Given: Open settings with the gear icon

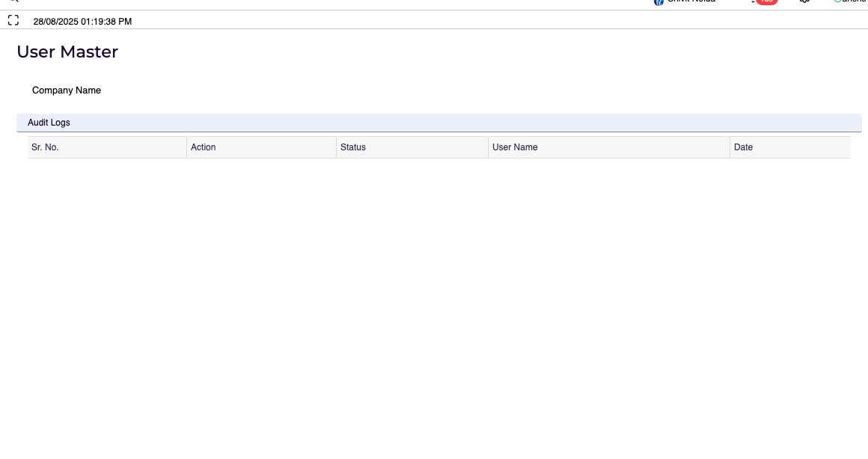Looking at the screenshot, I should click(804, 2).
